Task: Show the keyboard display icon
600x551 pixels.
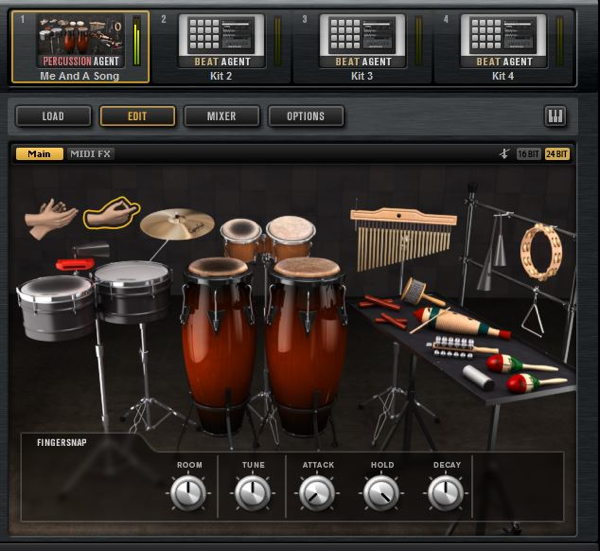Action: point(555,117)
